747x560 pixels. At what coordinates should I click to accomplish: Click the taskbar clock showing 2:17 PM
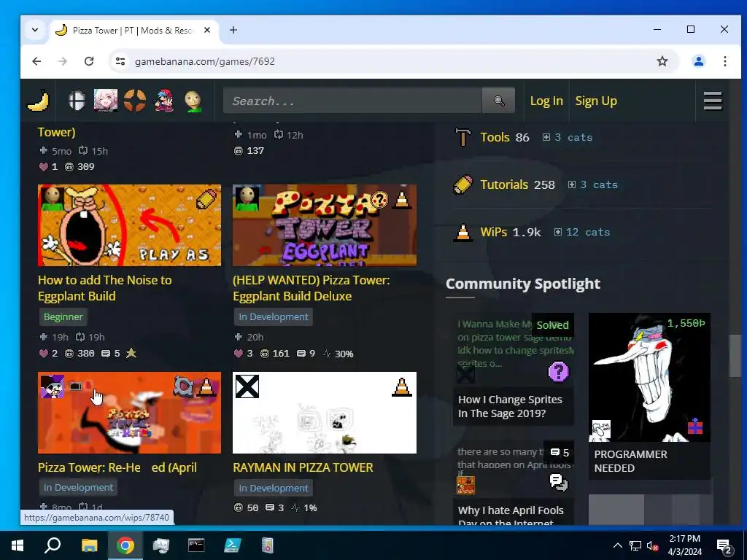click(x=684, y=545)
